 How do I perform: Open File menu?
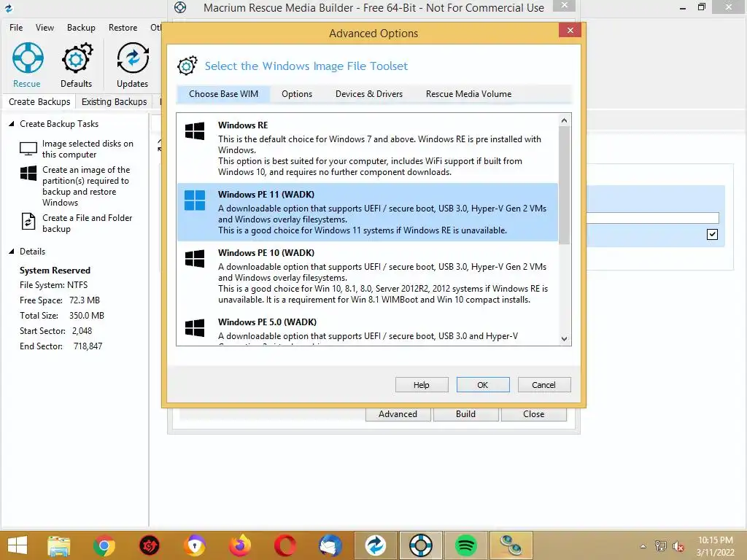pyautogui.click(x=16, y=28)
